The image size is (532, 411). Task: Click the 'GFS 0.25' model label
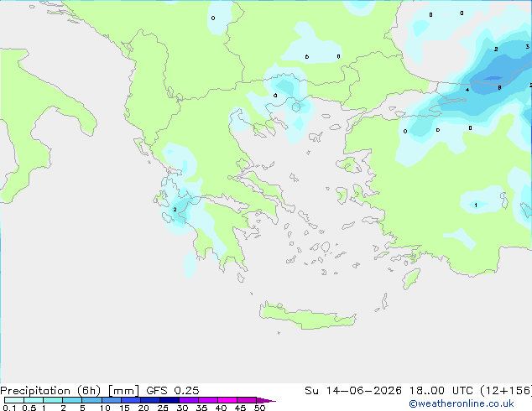(173, 391)
